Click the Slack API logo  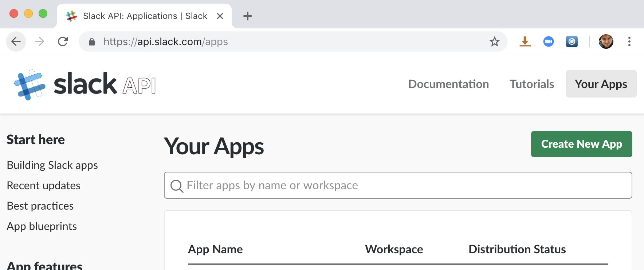coord(85,84)
